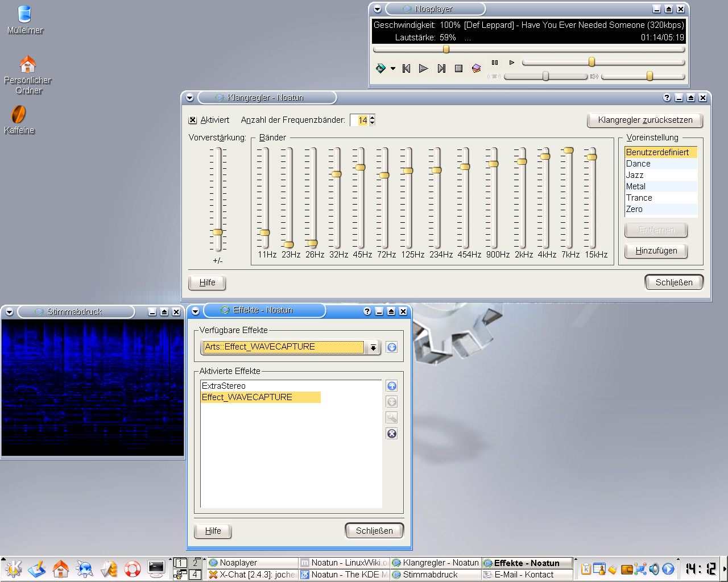Choose the Trance preset in Voreinstellung
The image size is (728, 582).
tap(639, 198)
